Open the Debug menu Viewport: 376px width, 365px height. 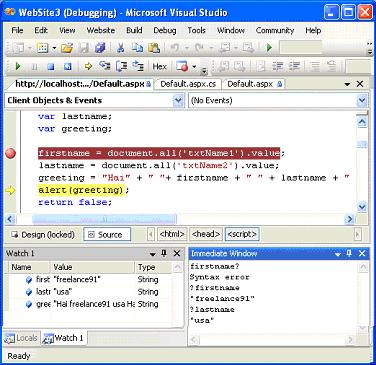click(165, 30)
